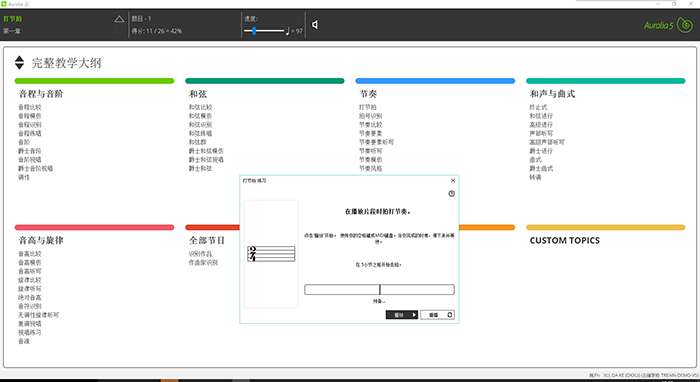Open the 爵士进行 topic

click(x=541, y=151)
